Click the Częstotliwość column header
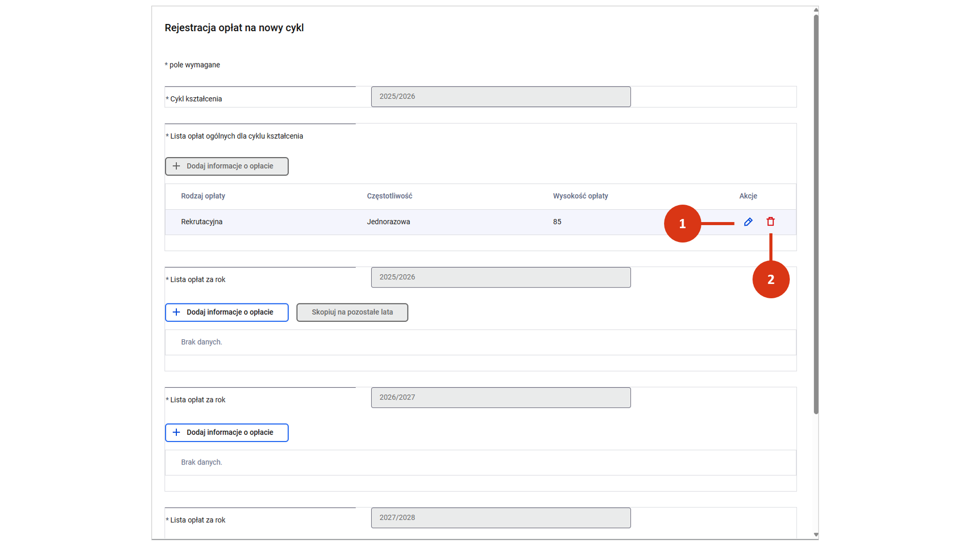 coord(390,196)
